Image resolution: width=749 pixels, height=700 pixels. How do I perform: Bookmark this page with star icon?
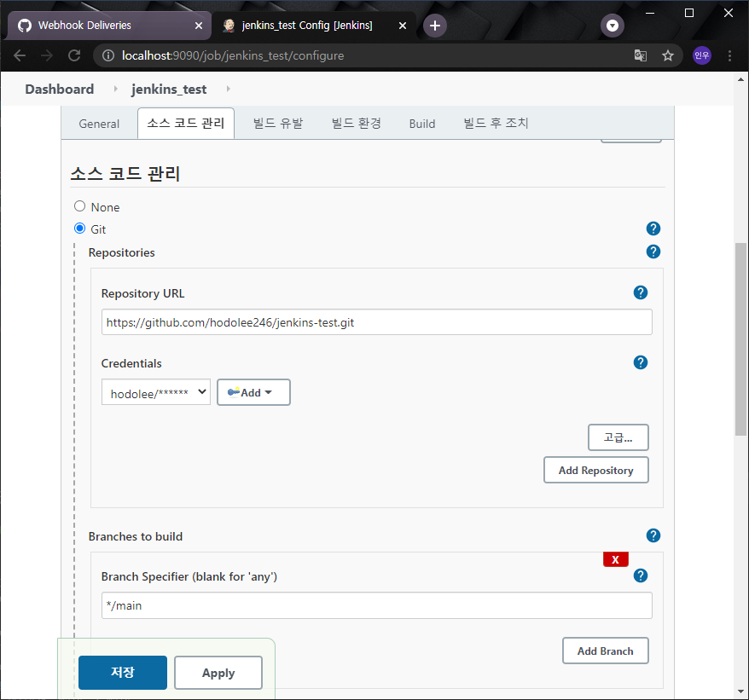(667, 56)
